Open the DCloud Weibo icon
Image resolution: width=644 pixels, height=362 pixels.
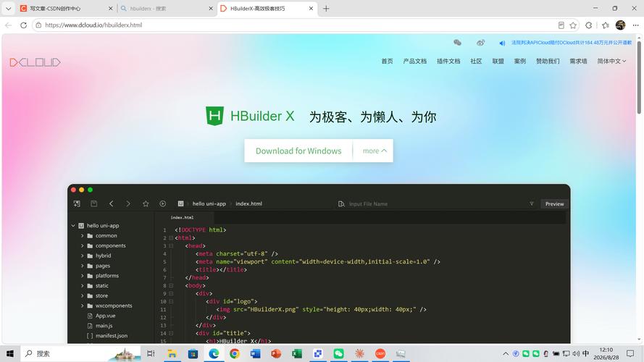coord(480,42)
